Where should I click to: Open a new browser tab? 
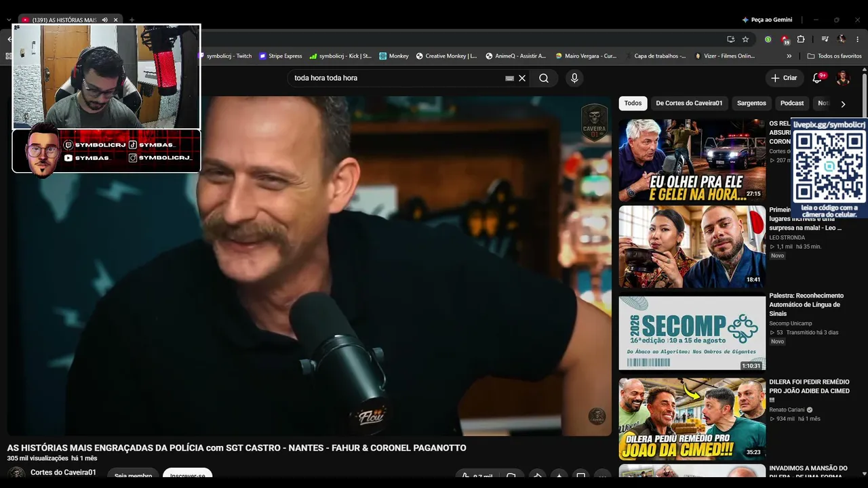point(132,20)
